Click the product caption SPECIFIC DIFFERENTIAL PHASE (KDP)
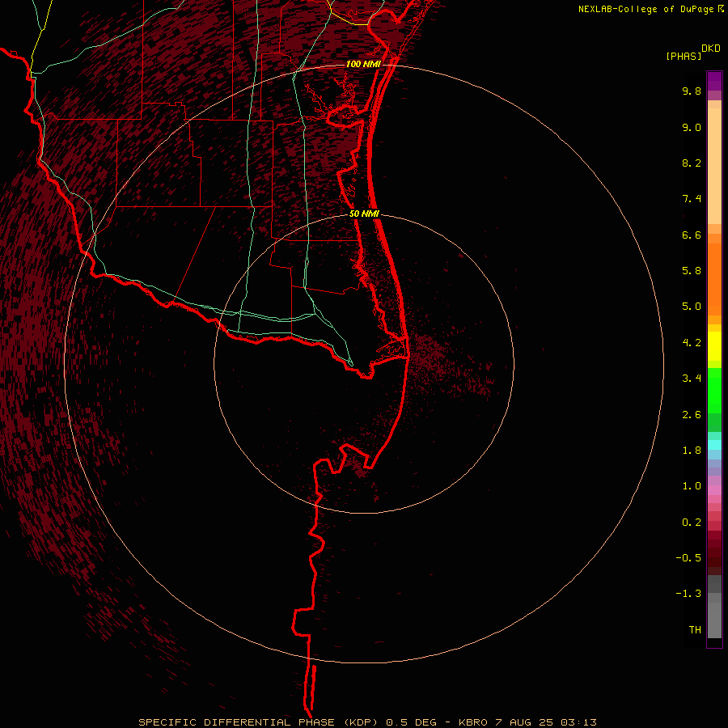 coord(260,722)
